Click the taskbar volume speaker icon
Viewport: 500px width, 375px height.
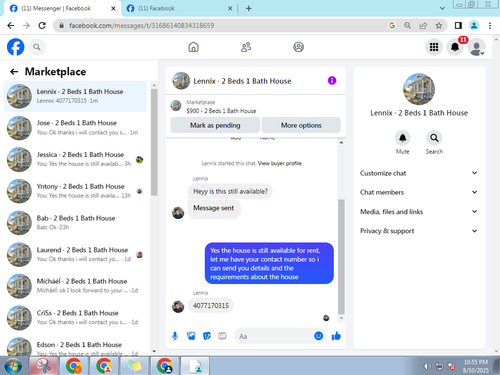point(427,366)
